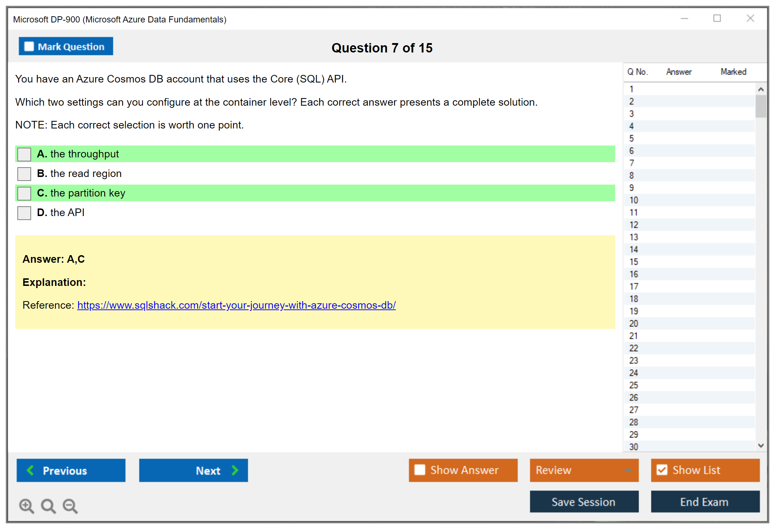Check option A the throughput
The width and height of the screenshot is (778, 532).
click(24, 154)
